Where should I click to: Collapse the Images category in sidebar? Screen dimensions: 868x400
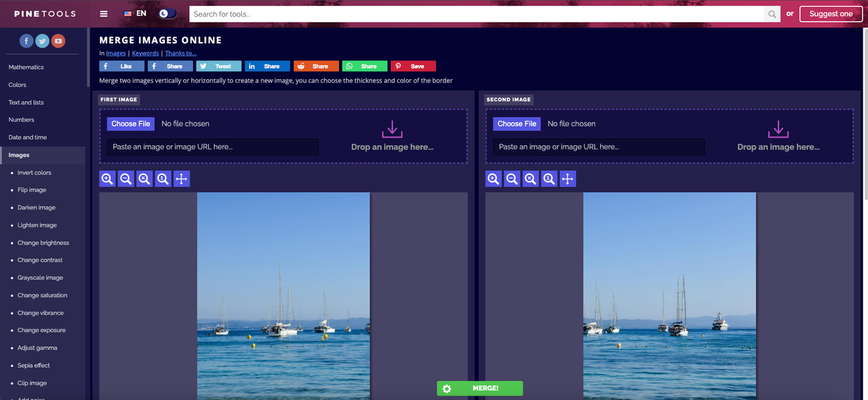coord(43,155)
